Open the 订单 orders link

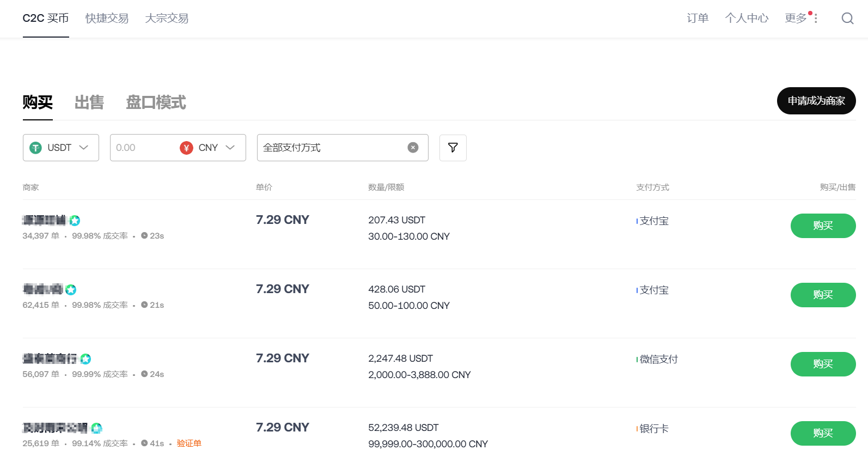tap(698, 19)
